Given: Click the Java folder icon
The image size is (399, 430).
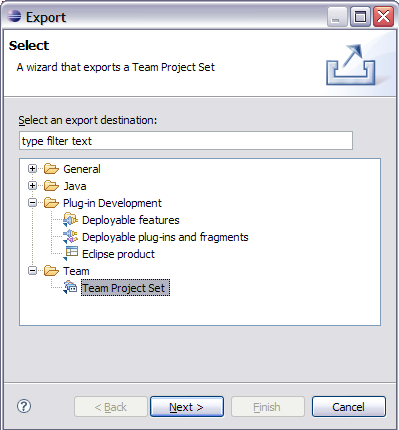Looking at the screenshot, I should point(51,186).
